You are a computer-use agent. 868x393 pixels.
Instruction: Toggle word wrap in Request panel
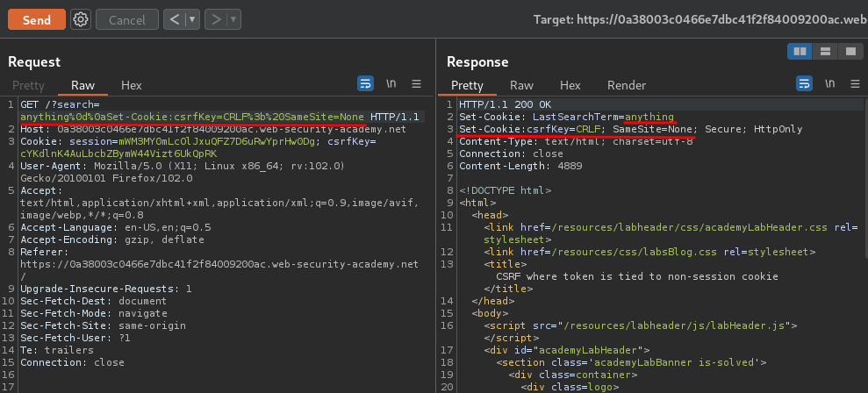365,84
